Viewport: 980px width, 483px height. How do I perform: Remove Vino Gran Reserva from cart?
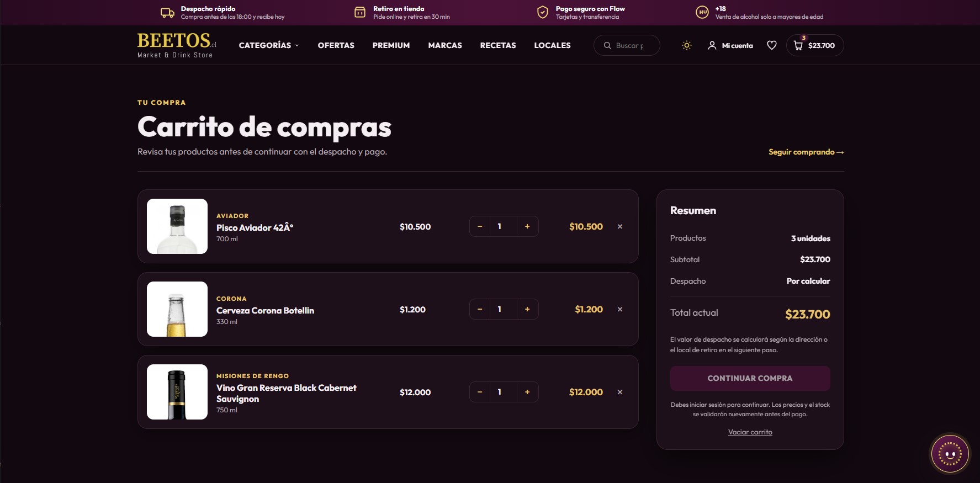[x=620, y=392]
